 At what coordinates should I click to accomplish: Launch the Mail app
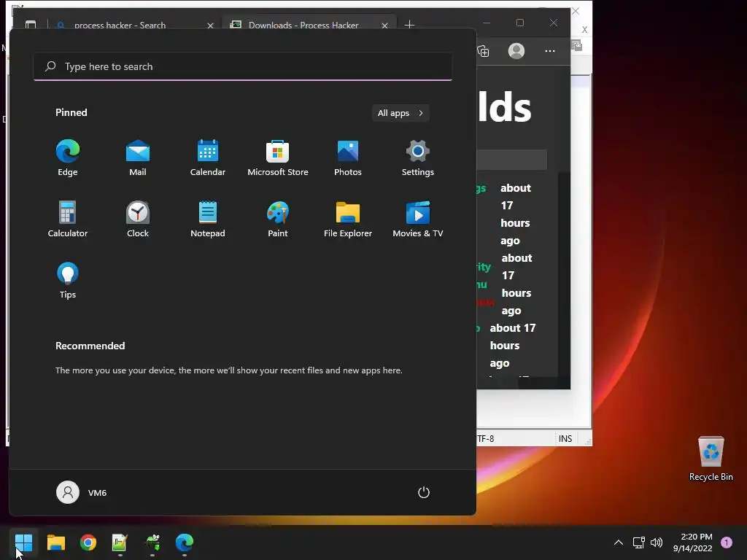tap(138, 158)
